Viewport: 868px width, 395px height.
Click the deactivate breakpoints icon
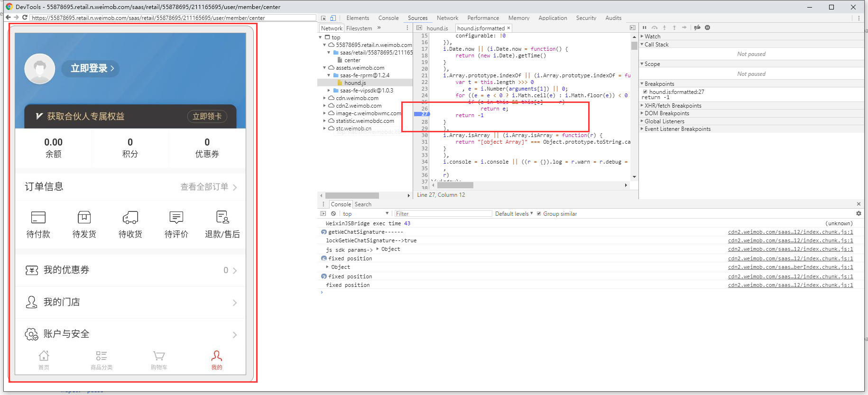[x=697, y=28]
